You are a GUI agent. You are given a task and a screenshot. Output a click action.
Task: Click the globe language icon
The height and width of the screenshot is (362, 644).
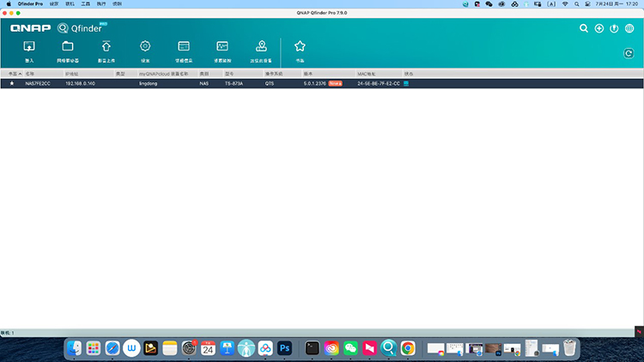[629, 28]
